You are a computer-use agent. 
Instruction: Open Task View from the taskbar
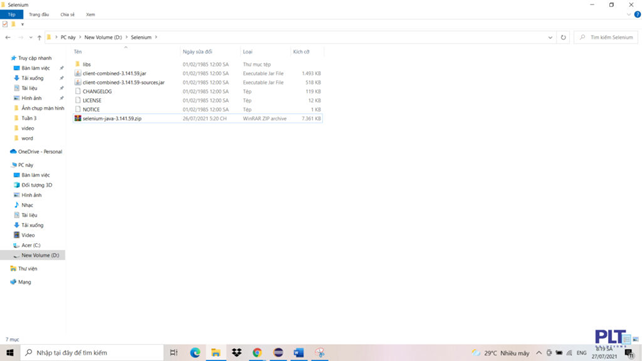(174, 352)
